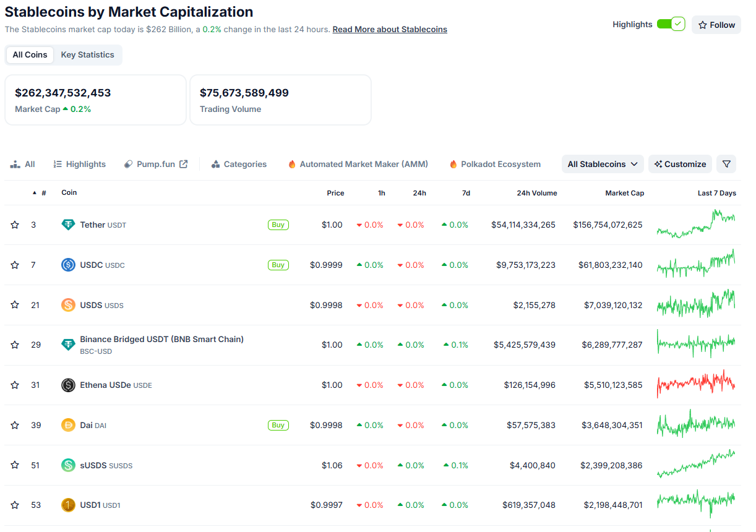
Task: Click the fire icon beside Automated Market Maker
Action: (292, 164)
